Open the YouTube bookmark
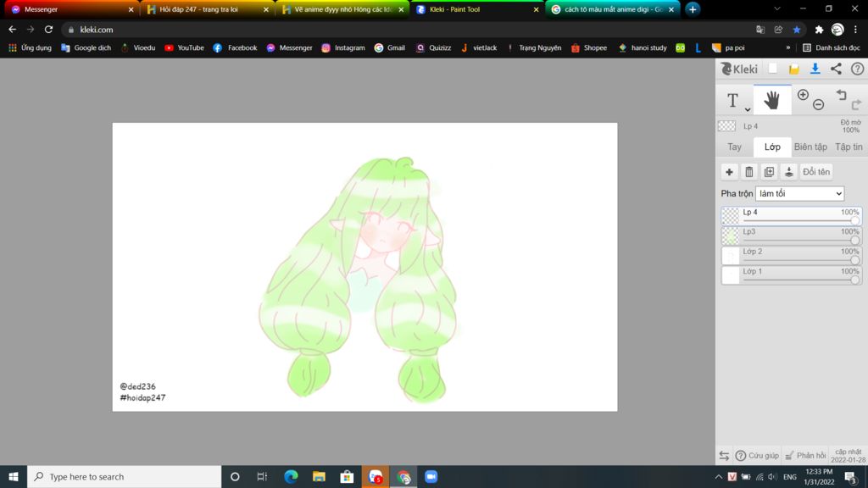The image size is (868, 488). (184, 48)
